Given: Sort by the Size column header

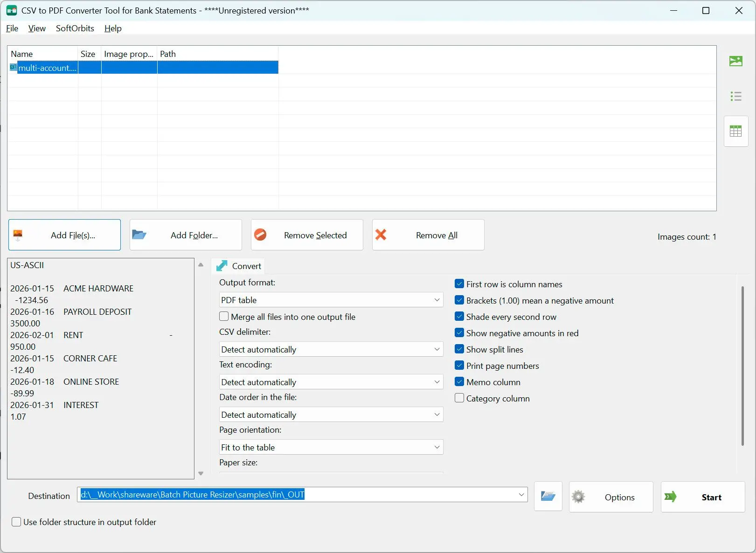Looking at the screenshot, I should click(x=90, y=54).
